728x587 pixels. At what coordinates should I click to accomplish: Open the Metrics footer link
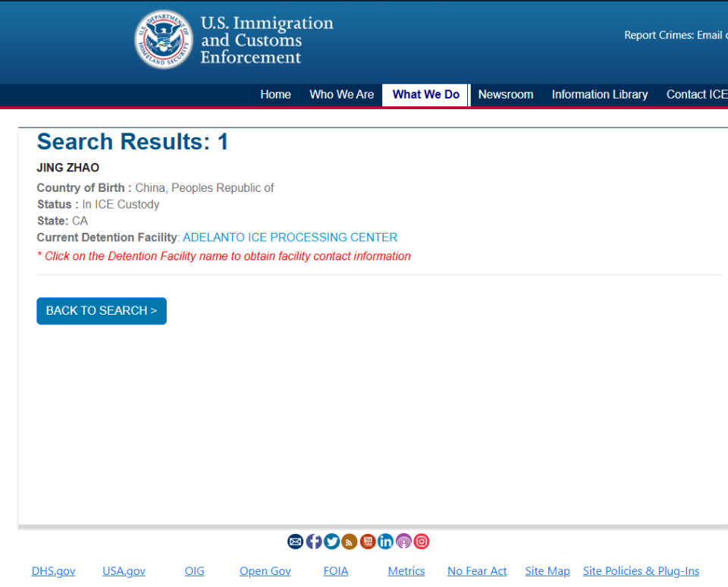click(x=406, y=571)
